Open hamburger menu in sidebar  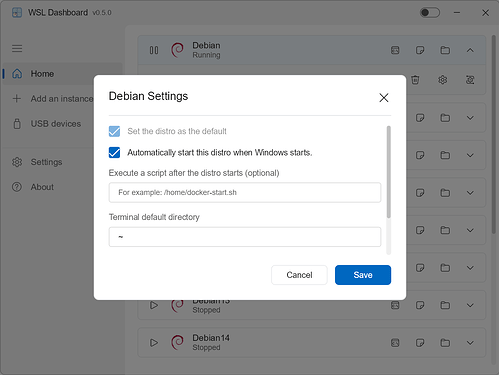[x=17, y=49]
